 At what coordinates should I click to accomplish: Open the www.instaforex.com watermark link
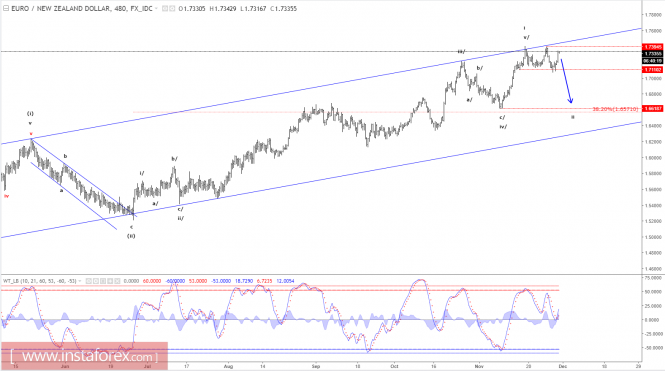[x=84, y=356]
